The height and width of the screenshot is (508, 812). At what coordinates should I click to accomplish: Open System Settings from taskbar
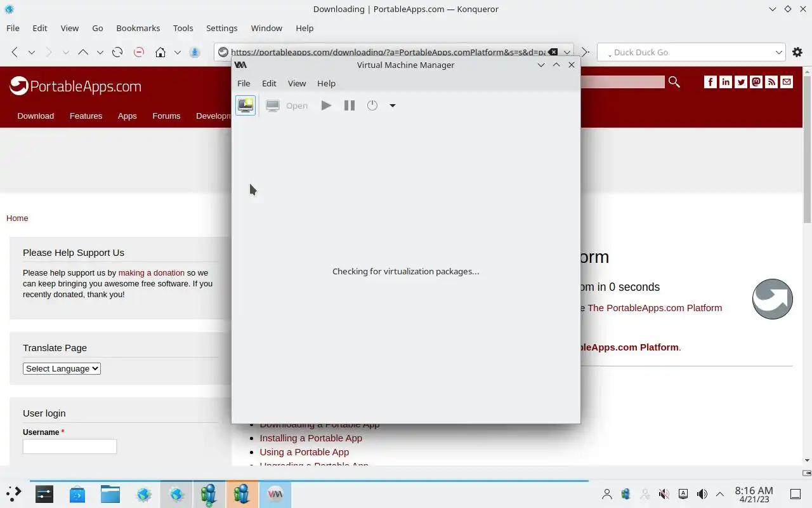click(x=44, y=493)
